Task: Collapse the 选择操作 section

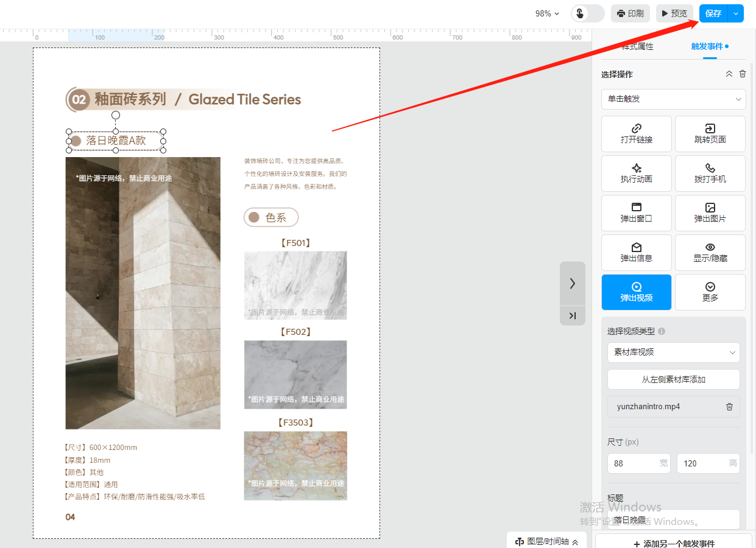Action: tap(729, 74)
